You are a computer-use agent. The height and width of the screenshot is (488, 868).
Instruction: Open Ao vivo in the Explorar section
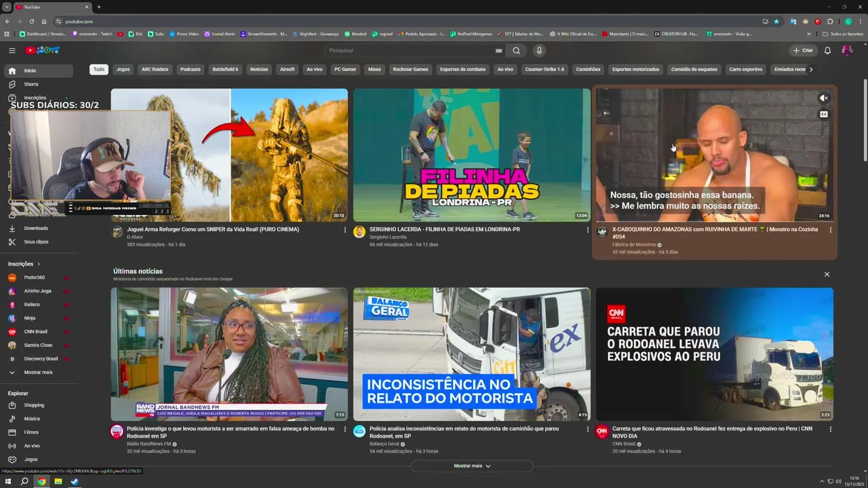[38, 446]
